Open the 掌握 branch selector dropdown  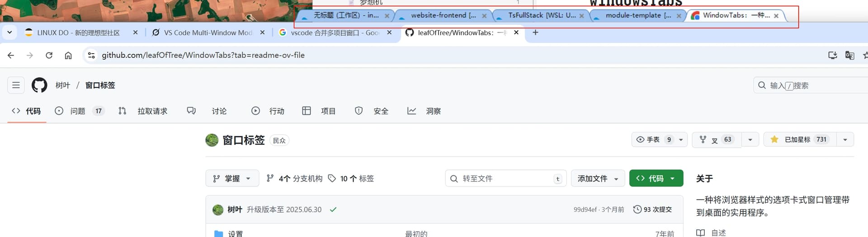tap(232, 178)
